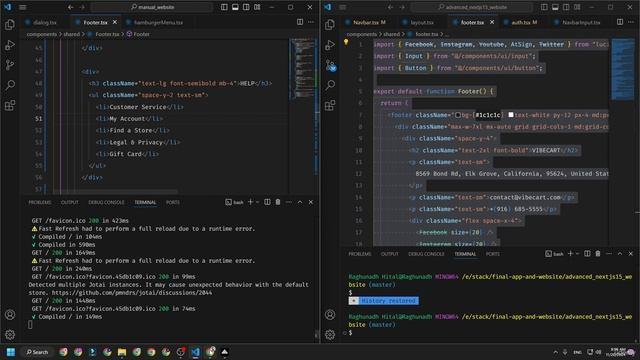
Task: Customize layout in right window title bar
Action: tap(577, 7)
